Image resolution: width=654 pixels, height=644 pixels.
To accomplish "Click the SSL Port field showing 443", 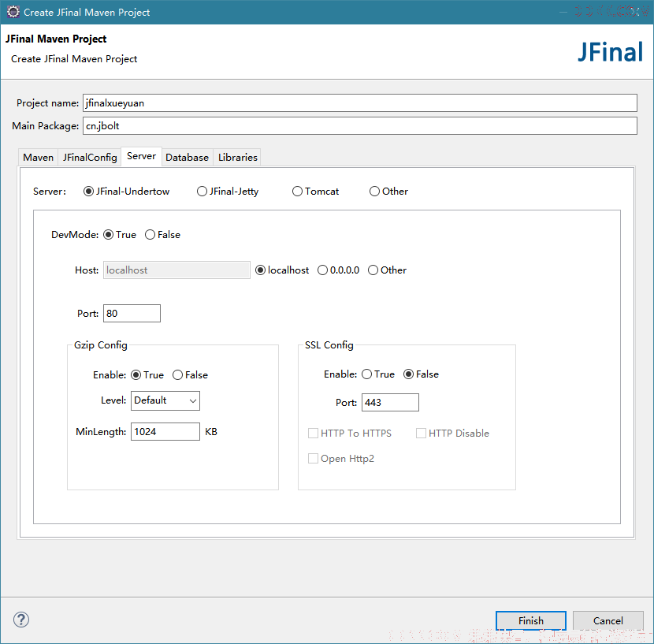I will 390,402.
